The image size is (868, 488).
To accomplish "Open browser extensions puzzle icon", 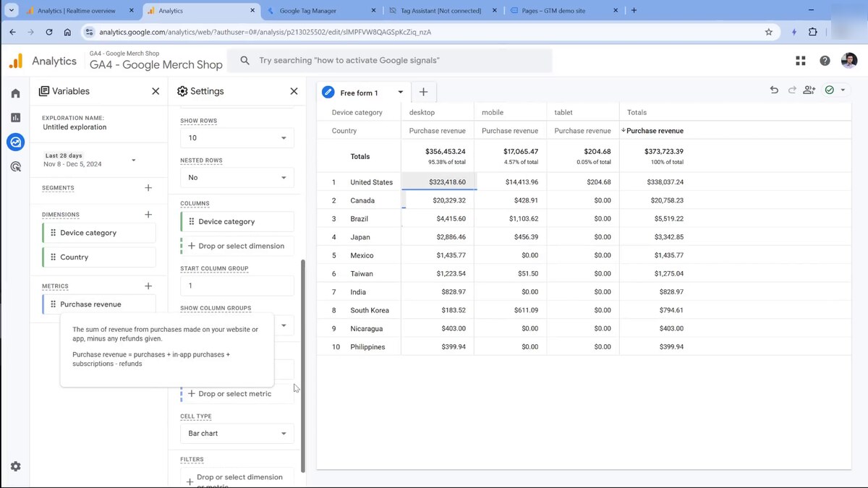I will tap(813, 32).
